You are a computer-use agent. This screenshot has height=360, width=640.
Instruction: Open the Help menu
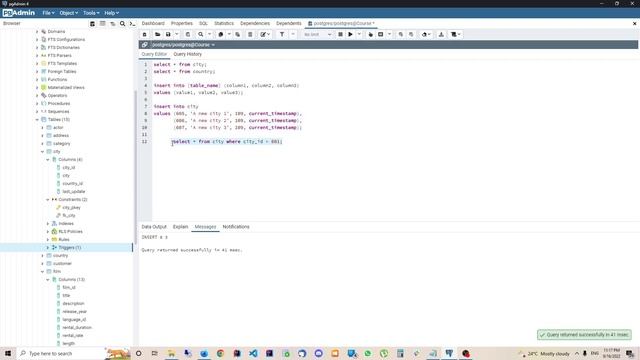tap(111, 13)
